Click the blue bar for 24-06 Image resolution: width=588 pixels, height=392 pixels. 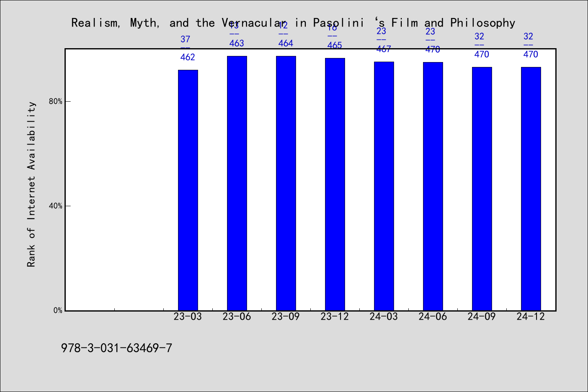[433, 186]
